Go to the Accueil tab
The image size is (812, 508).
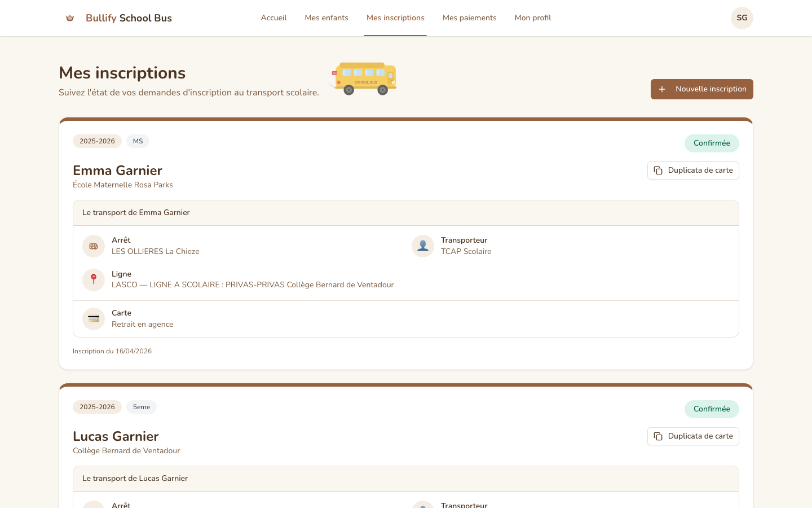pyautogui.click(x=273, y=18)
